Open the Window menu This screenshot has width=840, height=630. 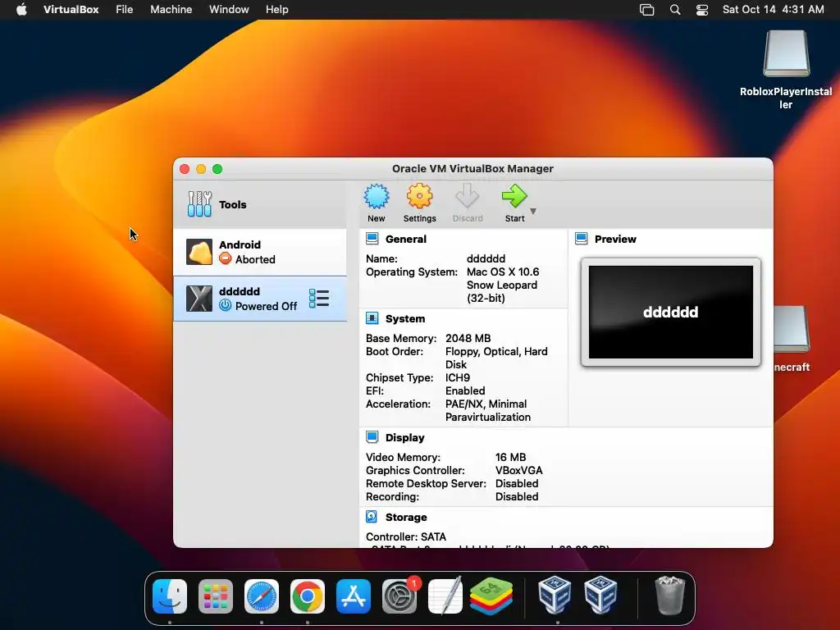pos(229,10)
